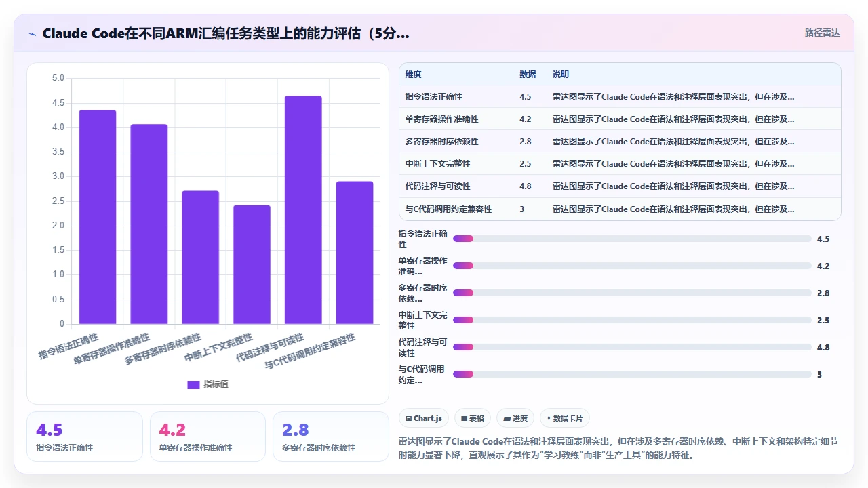Viewport: 868px width, 488px height.
Task: Click the 中断上下文完整性 progress bar
Action: [x=632, y=320]
